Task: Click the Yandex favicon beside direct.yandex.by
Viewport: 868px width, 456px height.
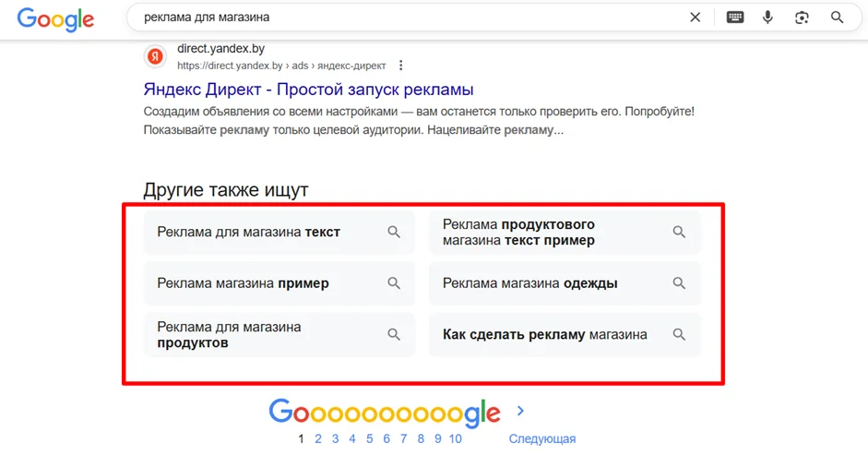Action: click(x=156, y=56)
